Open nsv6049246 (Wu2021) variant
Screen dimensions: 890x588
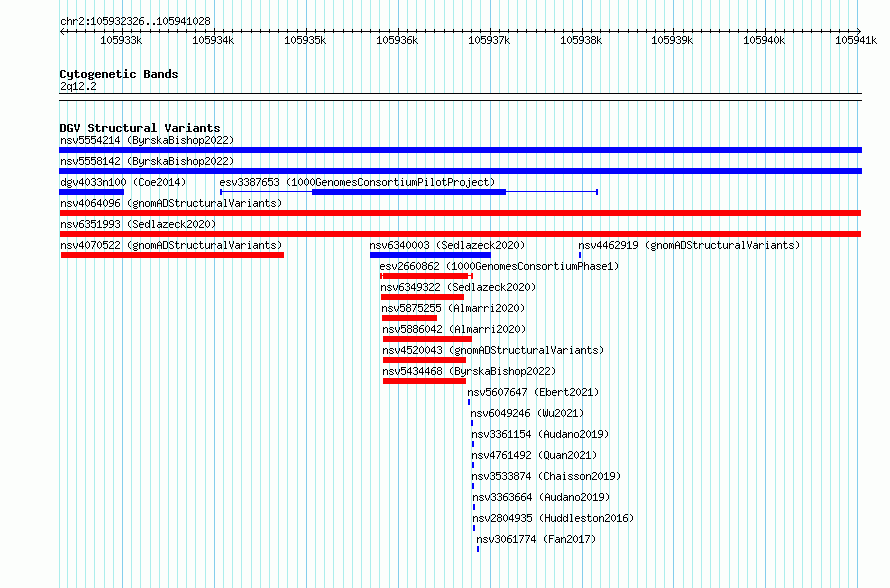(x=527, y=413)
